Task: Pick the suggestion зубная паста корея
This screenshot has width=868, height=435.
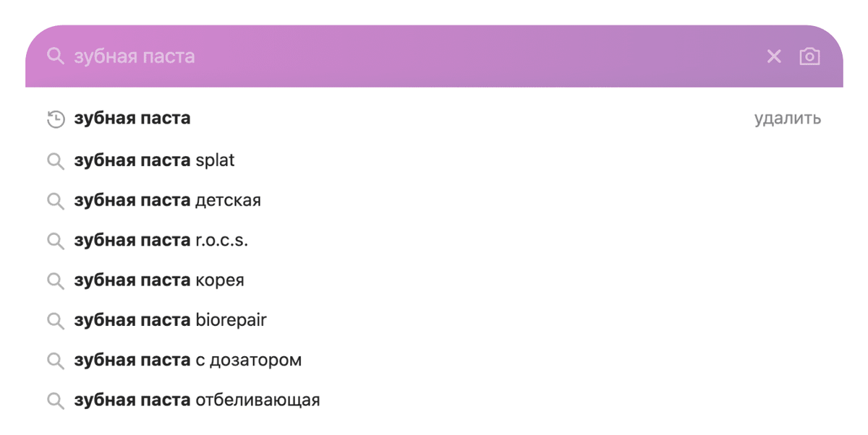Action: pyautogui.click(x=159, y=280)
